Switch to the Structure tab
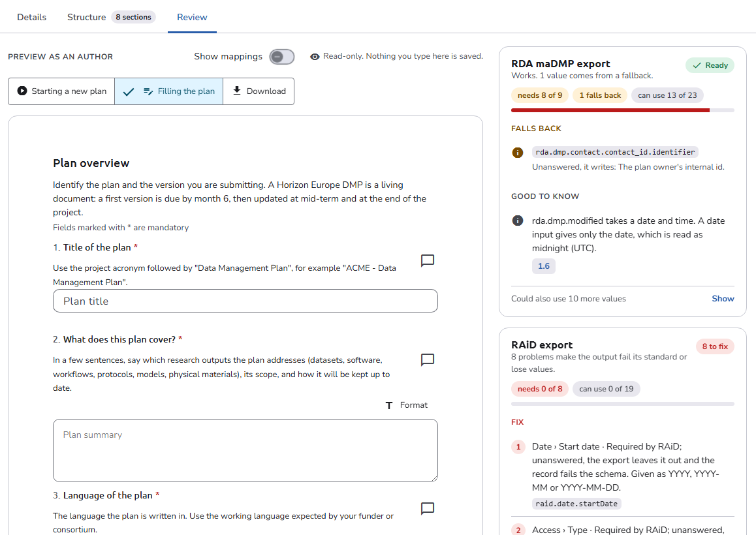756x535 pixels. 86,17
